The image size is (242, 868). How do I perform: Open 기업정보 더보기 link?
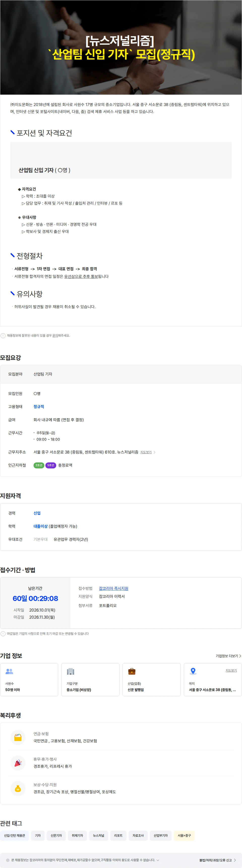[228, 656]
